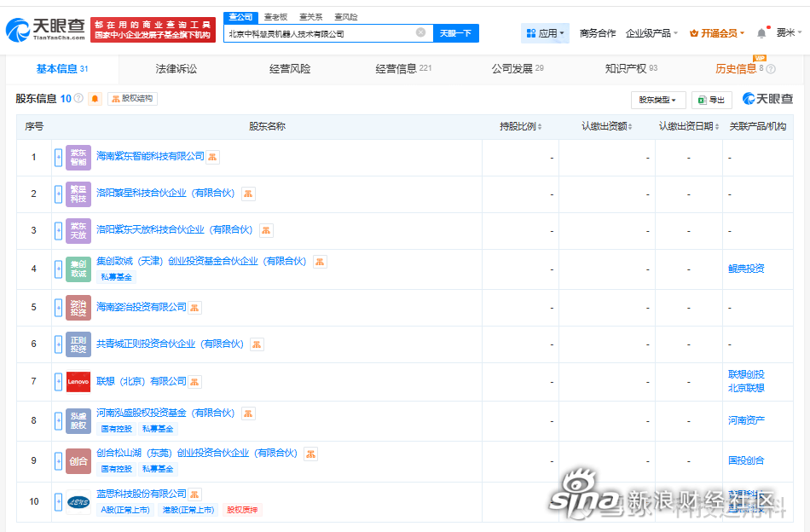Viewport: 810px width, 532px height.
Task: Open the 企业级产品 dropdown menu
Action: point(651,33)
